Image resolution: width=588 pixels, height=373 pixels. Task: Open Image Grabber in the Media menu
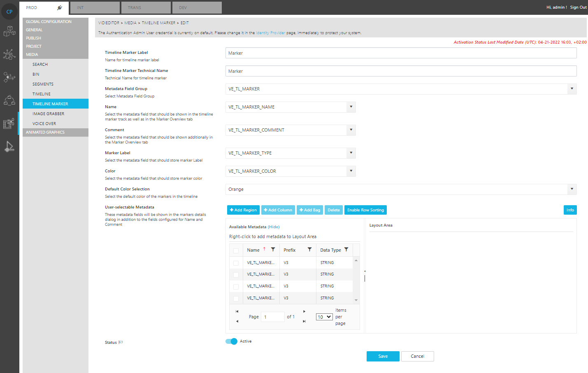tap(49, 114)
